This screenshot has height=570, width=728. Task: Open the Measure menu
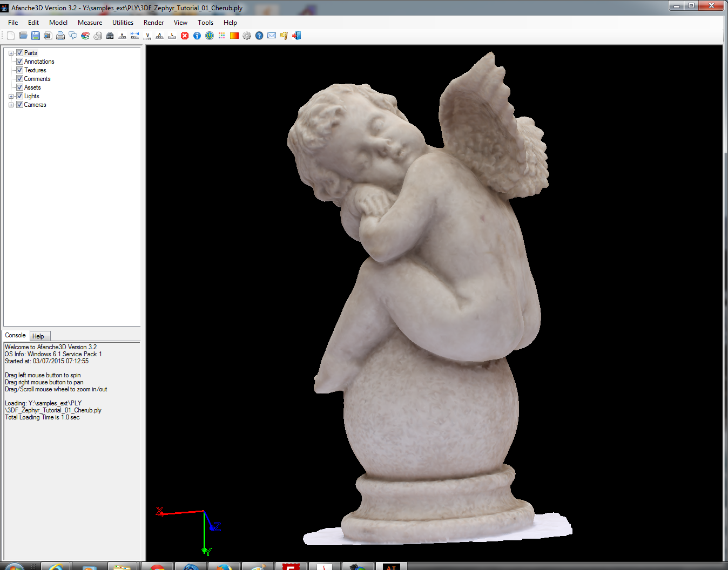pyautogui.click(x=90, y=23)
